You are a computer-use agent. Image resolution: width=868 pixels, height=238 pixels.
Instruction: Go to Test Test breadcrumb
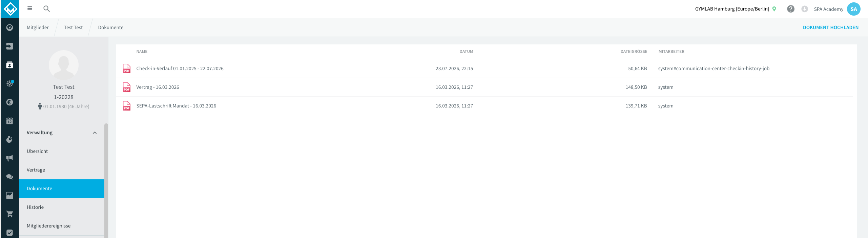point(73,27)
